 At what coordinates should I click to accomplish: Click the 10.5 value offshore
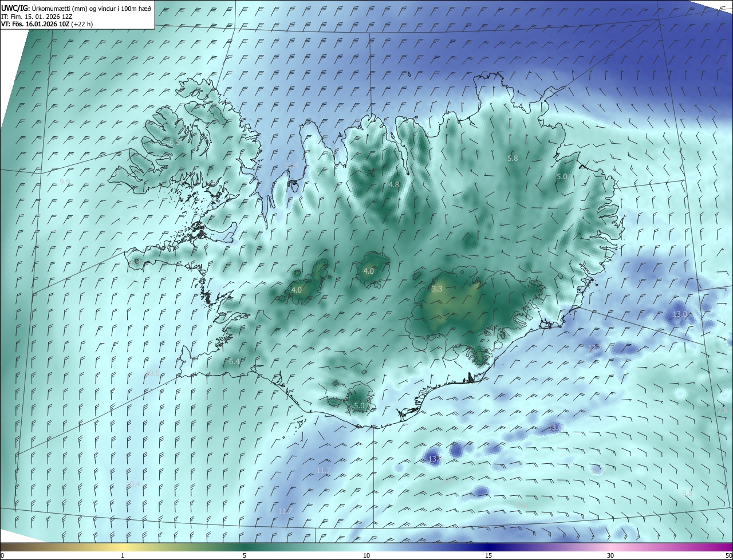click(x=153, y=373)
